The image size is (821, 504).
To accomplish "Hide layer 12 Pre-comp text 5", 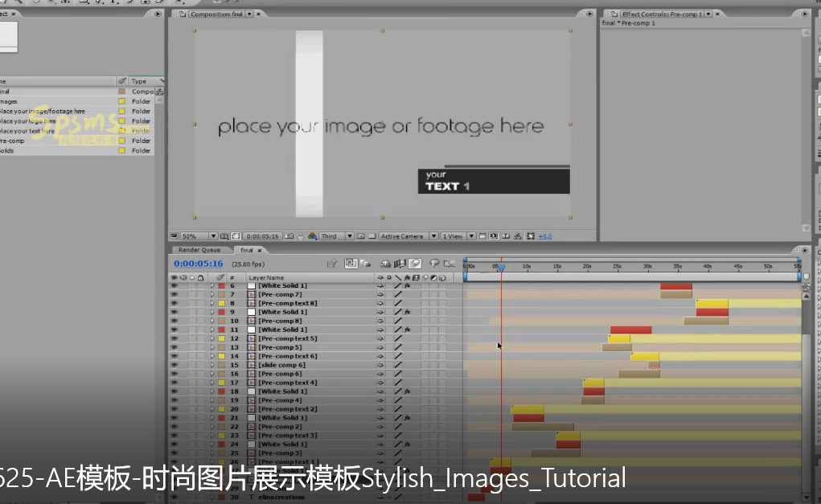I will click(x=174, y=338).
